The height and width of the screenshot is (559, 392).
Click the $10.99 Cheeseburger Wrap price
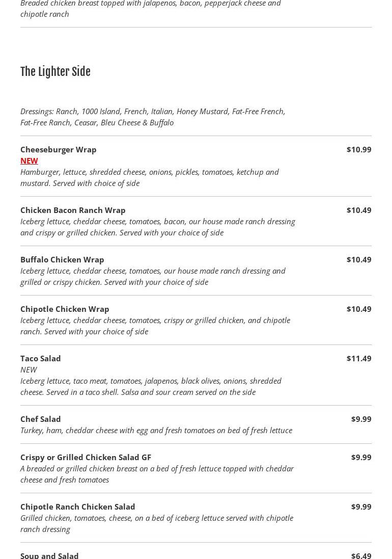click(359, 149)
